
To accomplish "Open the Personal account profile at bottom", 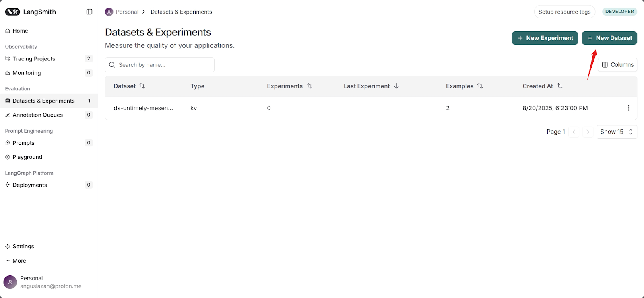I will pos(49,282).
